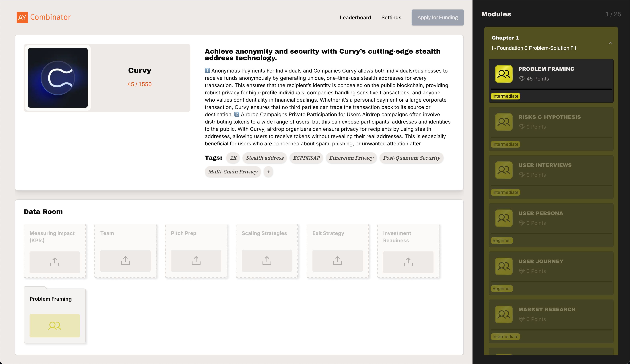Select the Post-Quantum Security tag
630x364 pixels.
coord(411,158)
